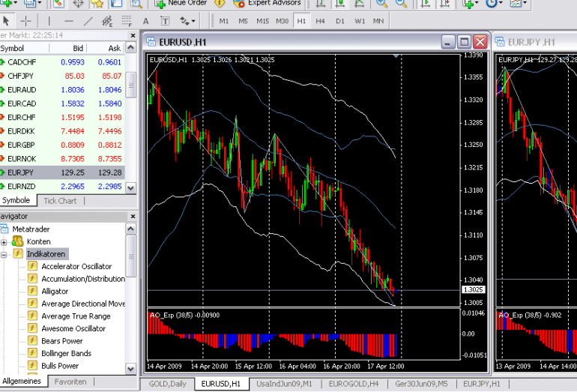Click the Bollinger Bands indicator icon
Image resolution: width=577 pixels, height=392 pixels.
(x=33, y=353)
